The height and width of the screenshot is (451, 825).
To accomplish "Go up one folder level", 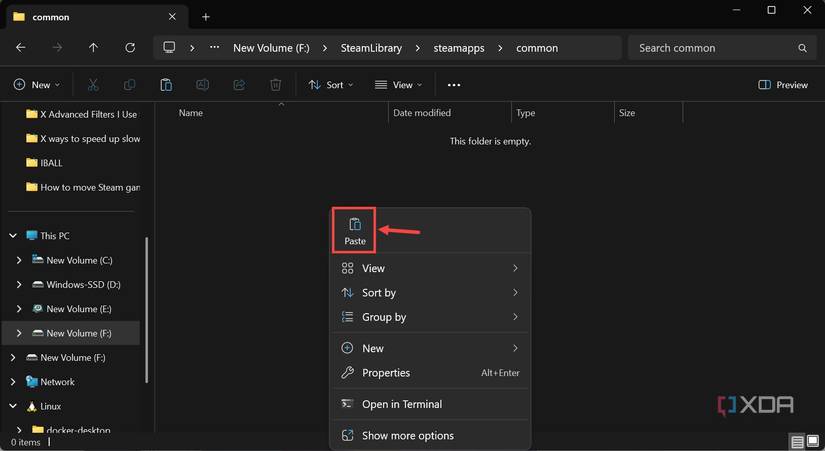I will pos(93,48).
